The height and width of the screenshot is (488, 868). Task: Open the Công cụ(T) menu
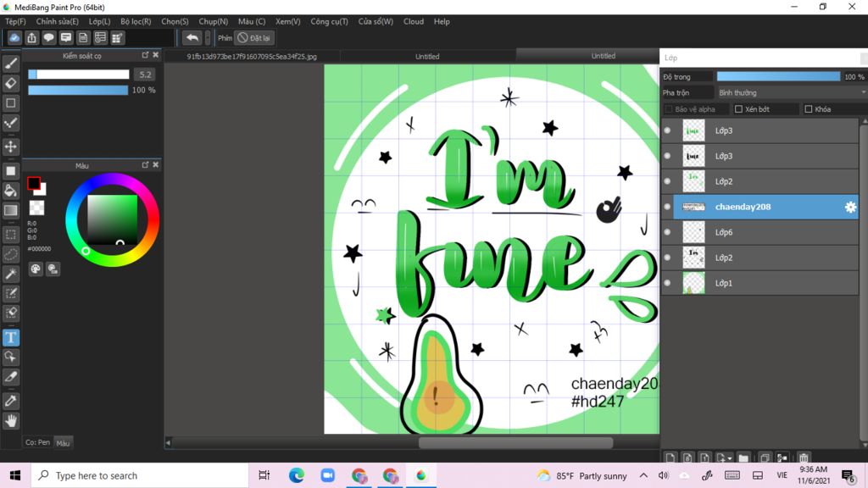click(x=330, y=21)
